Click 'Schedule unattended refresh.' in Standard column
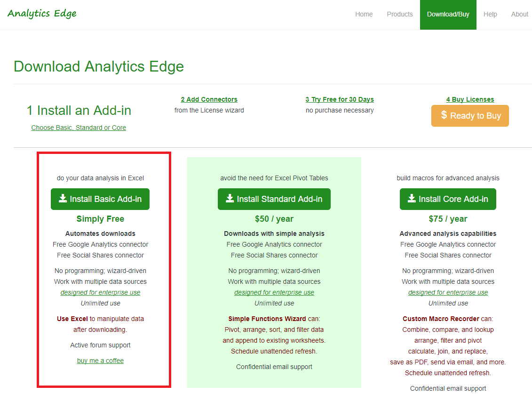 pos(274,351)
